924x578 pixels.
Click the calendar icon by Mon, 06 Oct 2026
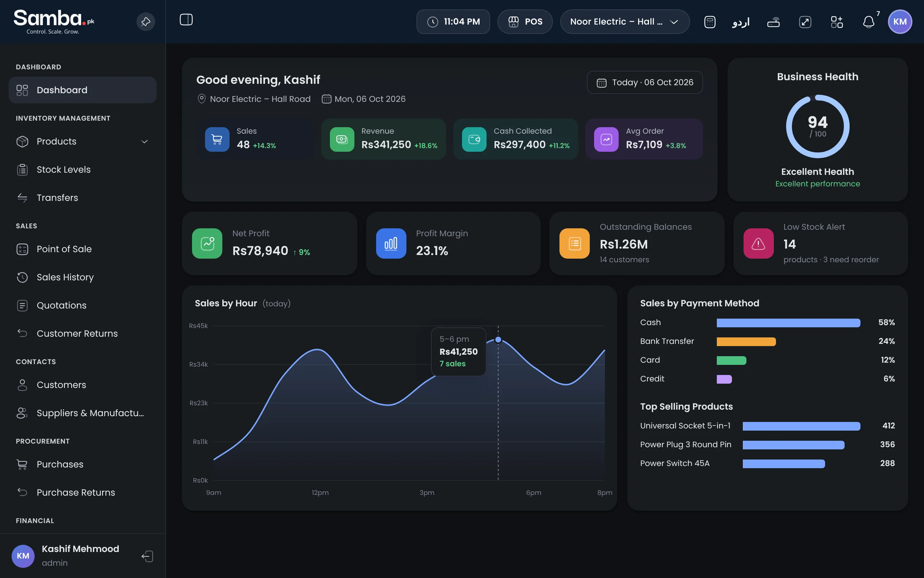[x=326, y=99]
